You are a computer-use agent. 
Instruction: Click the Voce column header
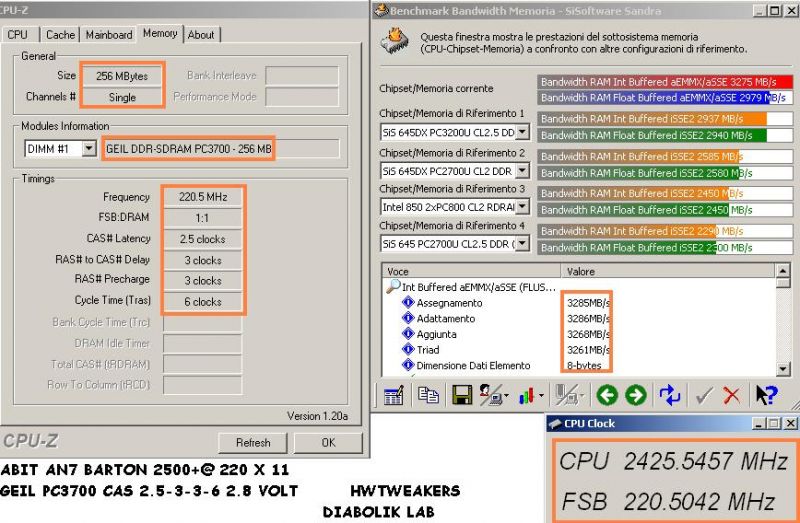tap(471, 271)
